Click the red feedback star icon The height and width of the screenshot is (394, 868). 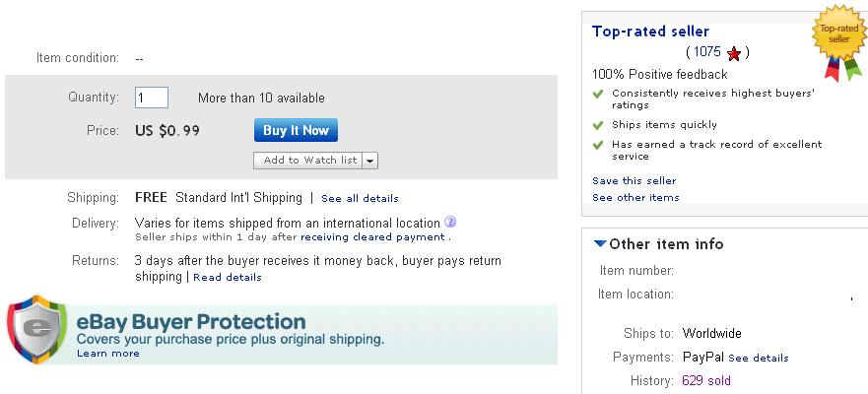(x=734, y=52)
